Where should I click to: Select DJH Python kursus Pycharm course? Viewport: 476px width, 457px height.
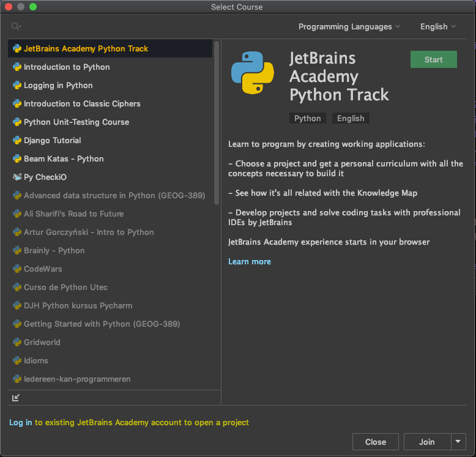point(110,305)
